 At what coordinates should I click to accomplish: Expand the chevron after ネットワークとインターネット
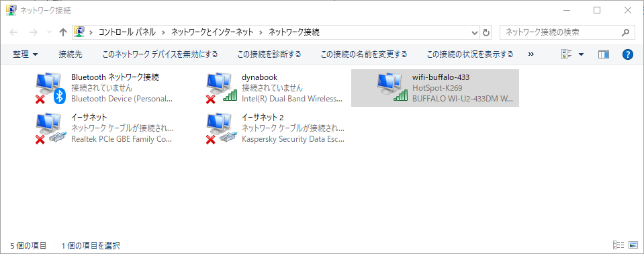click(261, 32)
